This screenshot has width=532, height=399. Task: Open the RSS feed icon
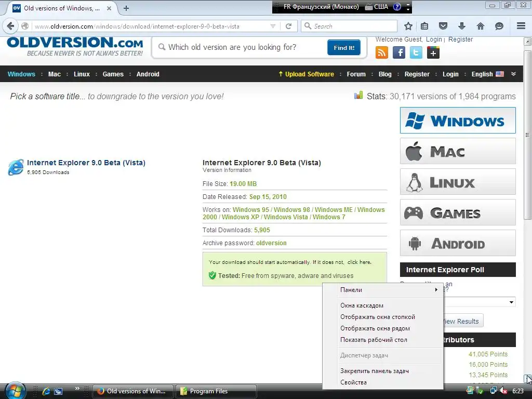[x=382, y=52]
